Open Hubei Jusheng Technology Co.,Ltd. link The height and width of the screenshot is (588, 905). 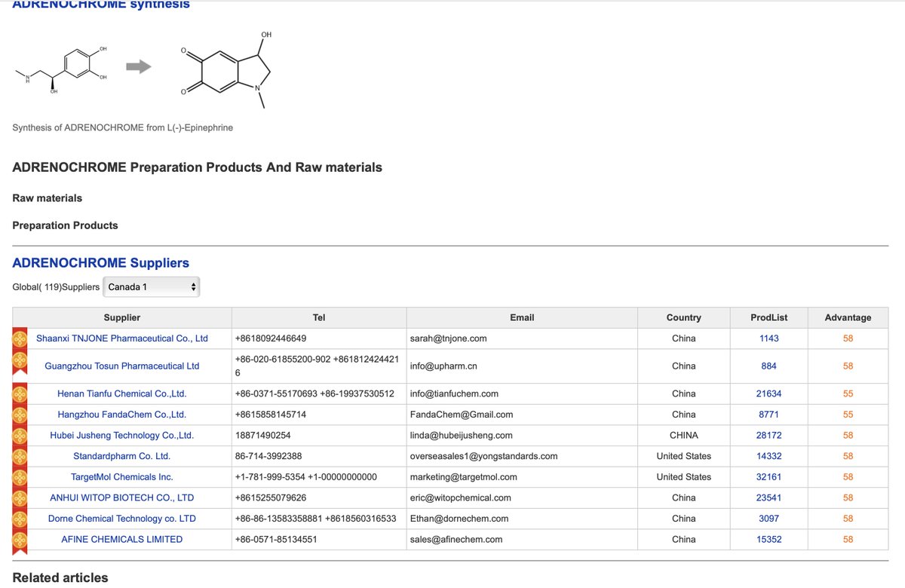122,435
